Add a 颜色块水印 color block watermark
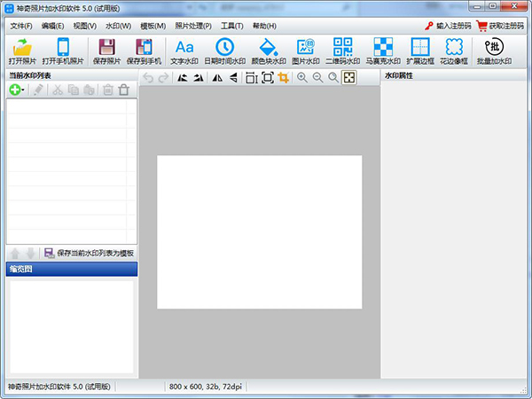532x399 pixels. coord(266,49)
